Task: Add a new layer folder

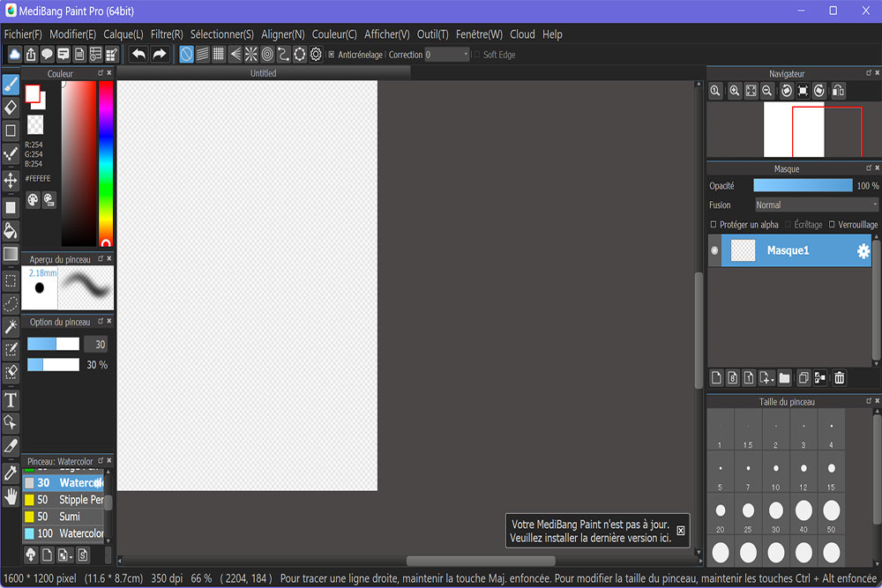Action: point(785,378)
